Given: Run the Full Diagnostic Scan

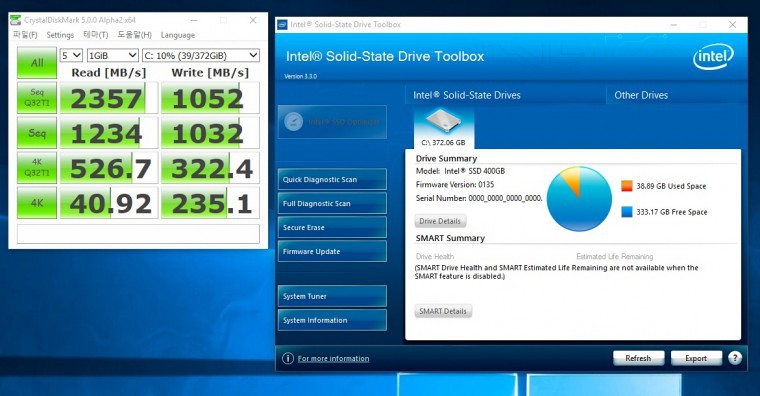Looking at the screenshot, I should click(332, 203).
